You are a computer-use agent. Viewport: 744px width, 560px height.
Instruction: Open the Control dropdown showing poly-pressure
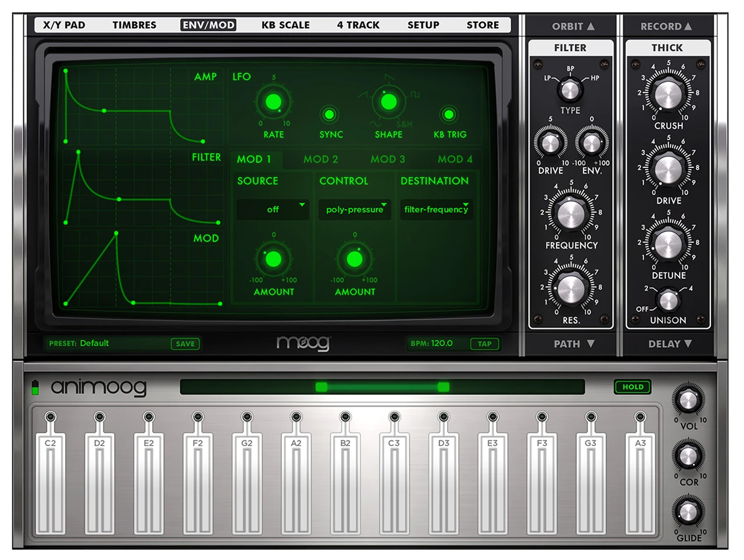click(x=355, y=209)
